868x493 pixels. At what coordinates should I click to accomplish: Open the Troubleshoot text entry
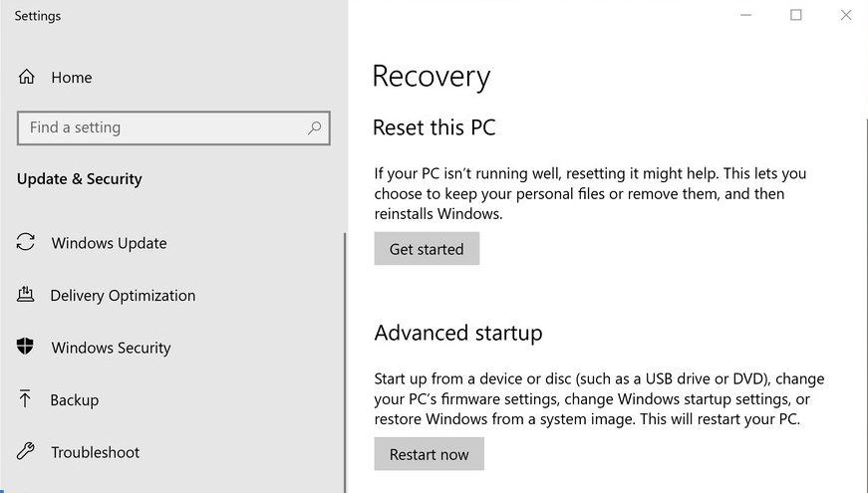tap(96, 452)
